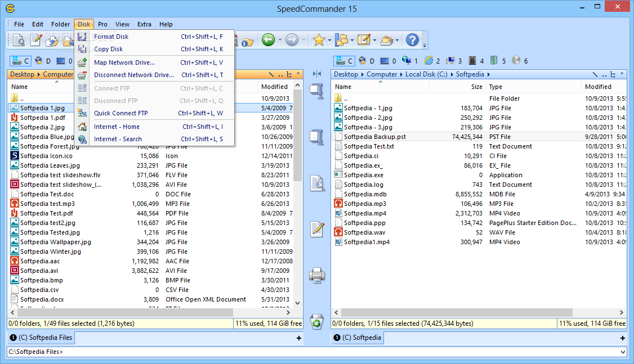The height and width of the screenshot is (364, 634).
Task: Select CD drive 6 in right panel
Action: click(x=520, y=61)
